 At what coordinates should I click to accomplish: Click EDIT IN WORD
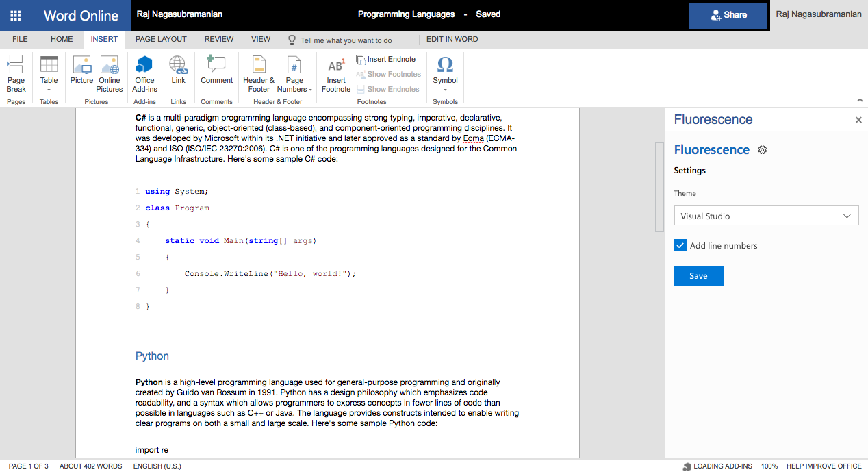point(452,40)
